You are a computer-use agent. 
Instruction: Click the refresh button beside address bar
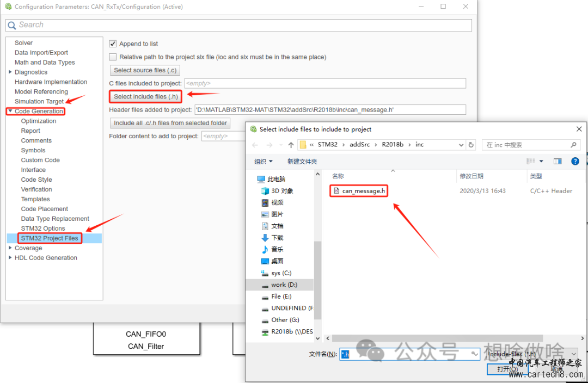[x=471, y=145]
